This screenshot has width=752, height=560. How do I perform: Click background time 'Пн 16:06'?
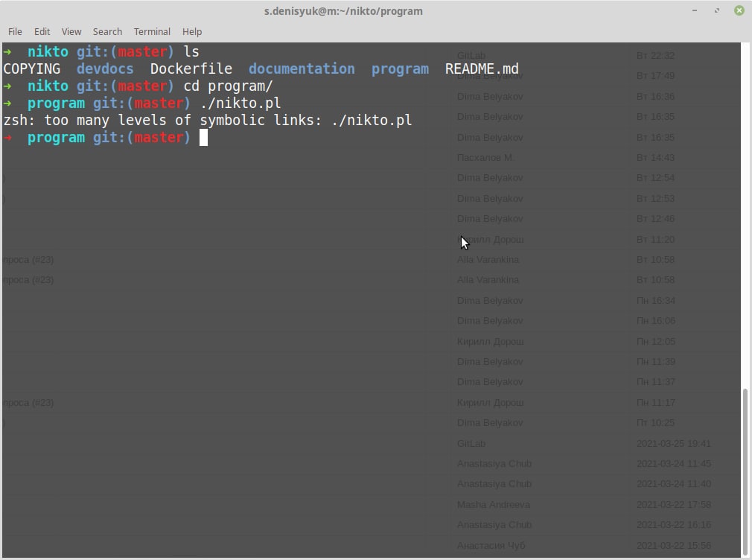click(656, 320)
